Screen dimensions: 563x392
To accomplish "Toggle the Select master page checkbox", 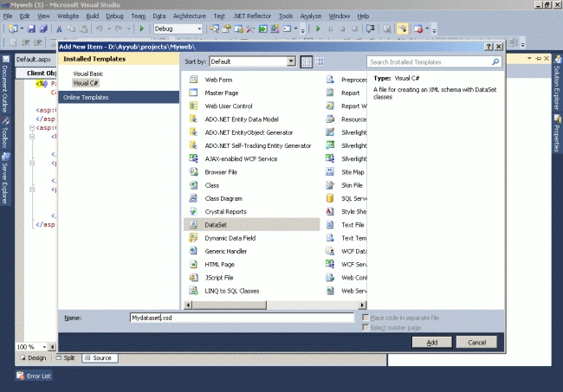I will tap(366, 327).
